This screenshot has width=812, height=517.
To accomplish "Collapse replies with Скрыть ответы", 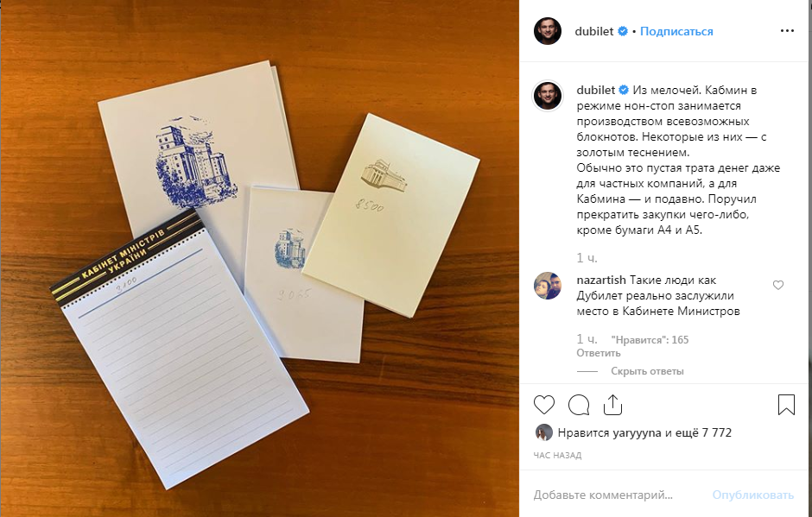I will click(x=647, y=371).
